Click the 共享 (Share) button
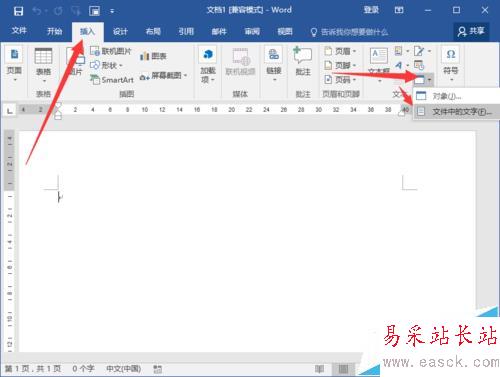This screenshot has width=500, height=377. point(471,31)
